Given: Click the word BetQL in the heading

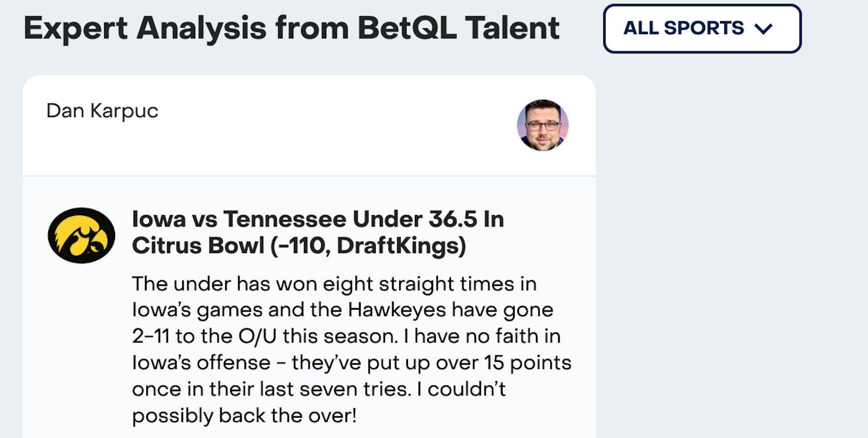Looking at the screenshot, I should [407, 29].
